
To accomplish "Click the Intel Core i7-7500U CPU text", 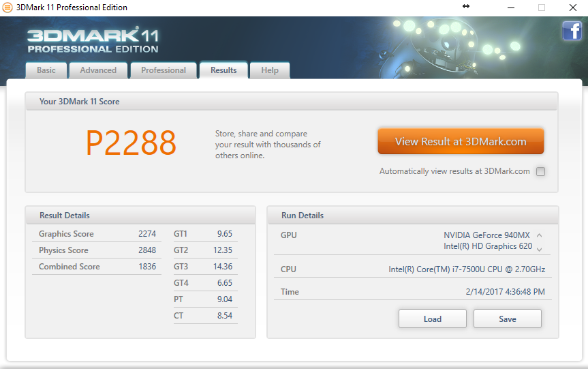I will point(467,269).
